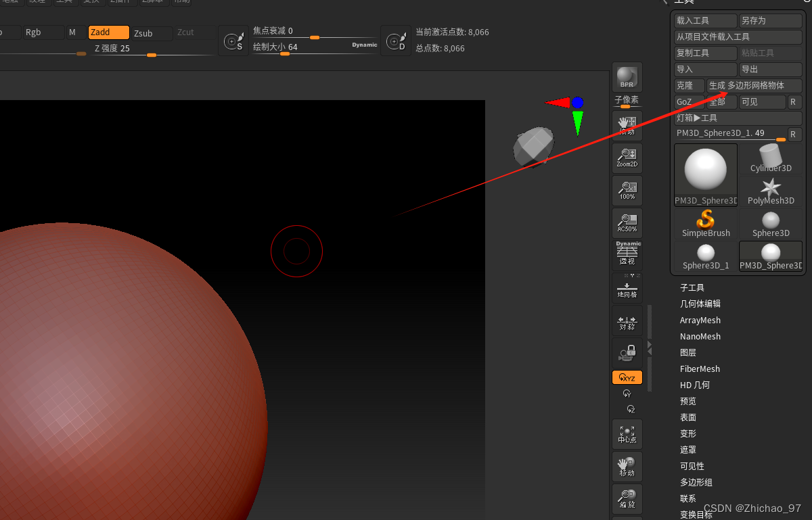Screen dimensions: 812x520
Task: Select the Sphere3D_1 tool thumbnail
Action: coord(706,256)
